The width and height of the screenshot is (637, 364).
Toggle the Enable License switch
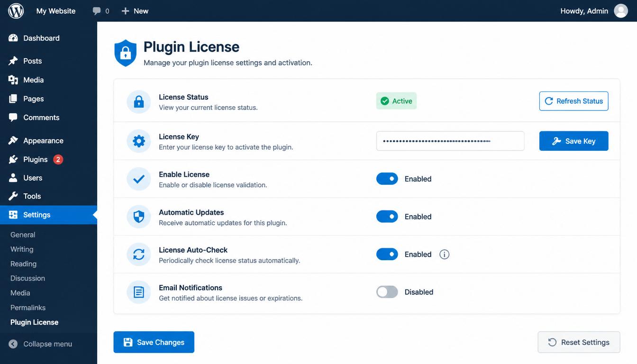(x=387, y=179)
